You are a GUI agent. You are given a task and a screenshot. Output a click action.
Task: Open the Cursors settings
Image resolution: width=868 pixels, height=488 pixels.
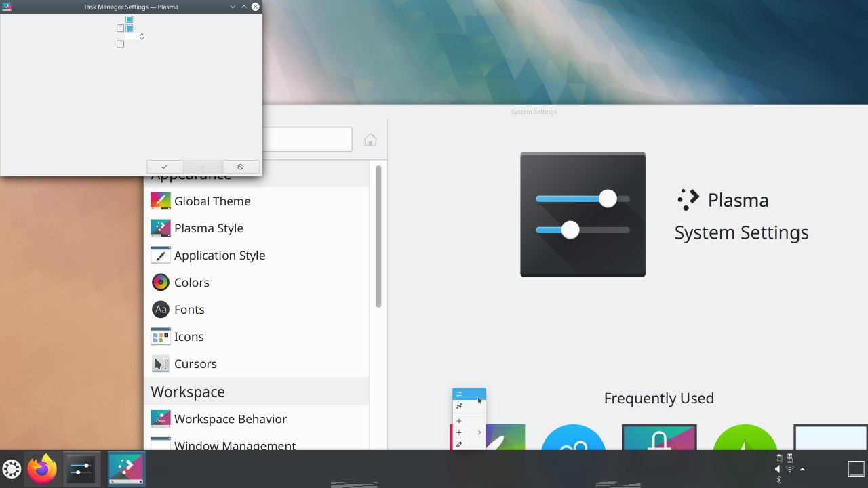[x=256, y=364]
